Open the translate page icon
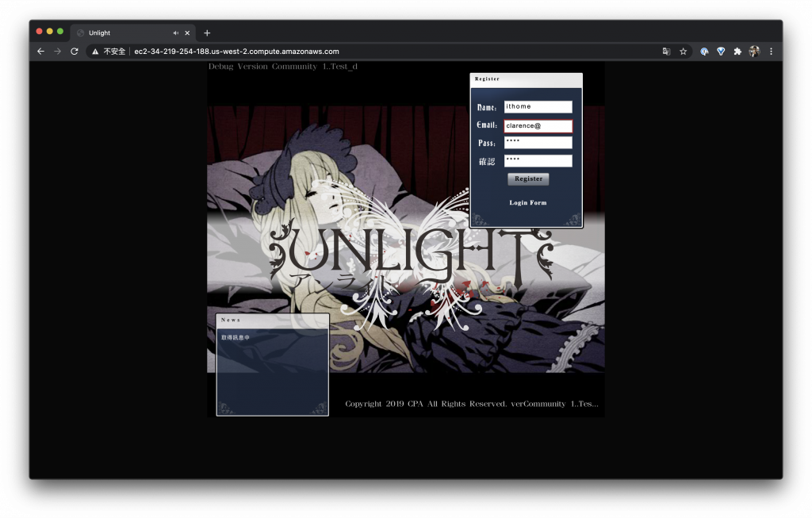The image size is (812, 518). tap(666, 52)
